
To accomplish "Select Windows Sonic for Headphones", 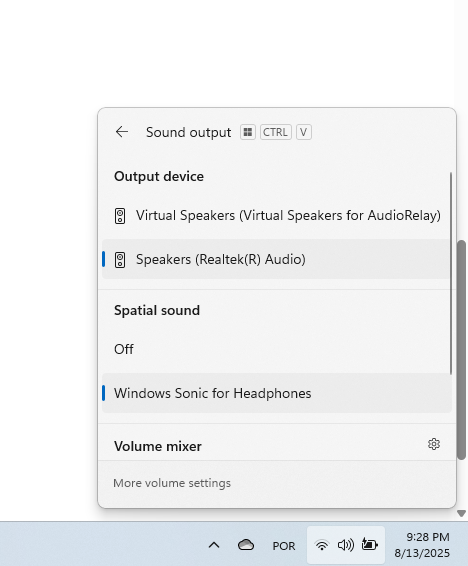I will pyautogui.click(x=276, y=393).
